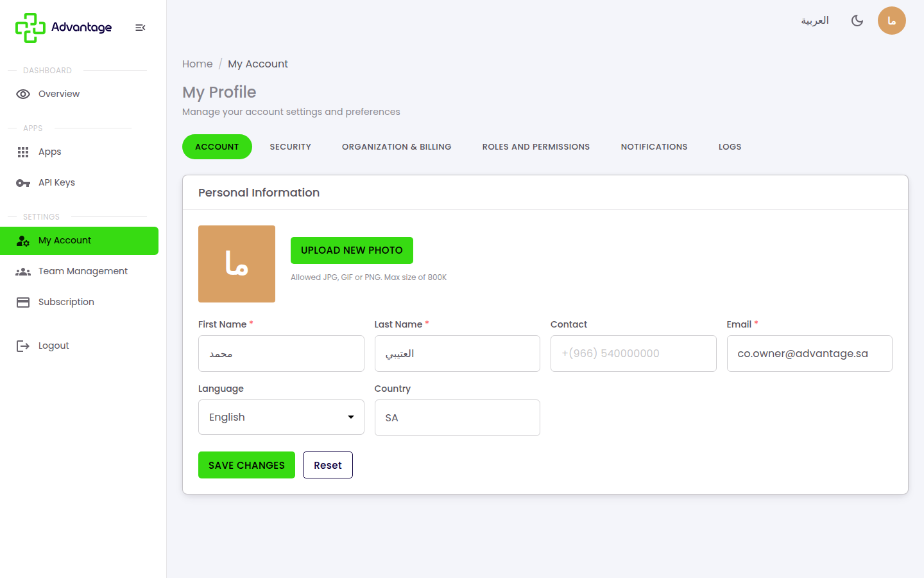Open Apps in the sidebar

pos(80,152)
